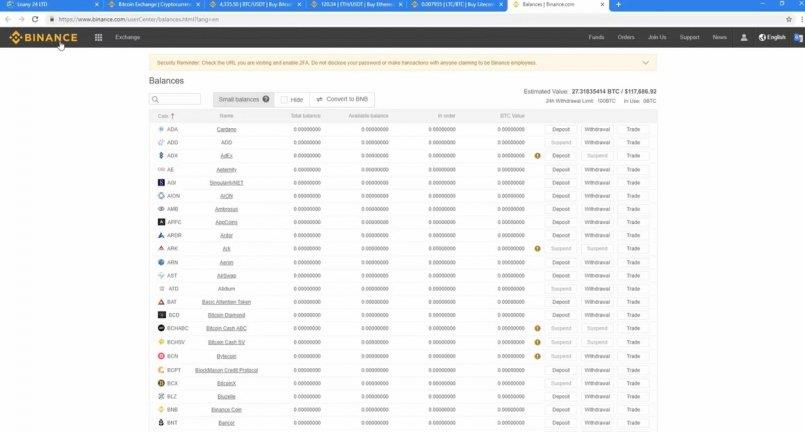Click the Binance logo in header
This screenshot has height=432, width=805.
(x=44, y=37)
